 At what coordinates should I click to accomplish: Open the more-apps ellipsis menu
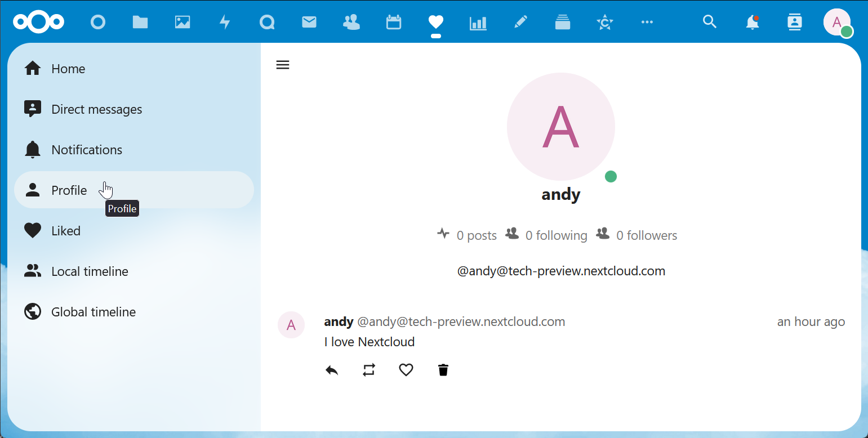pos(647,23)
